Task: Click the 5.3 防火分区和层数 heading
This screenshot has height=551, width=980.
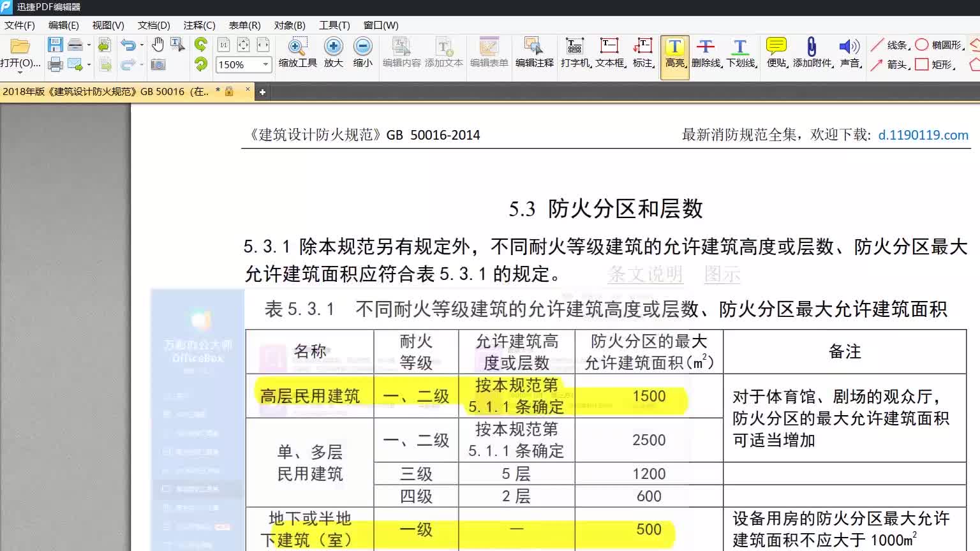Action: click(605, 209)
